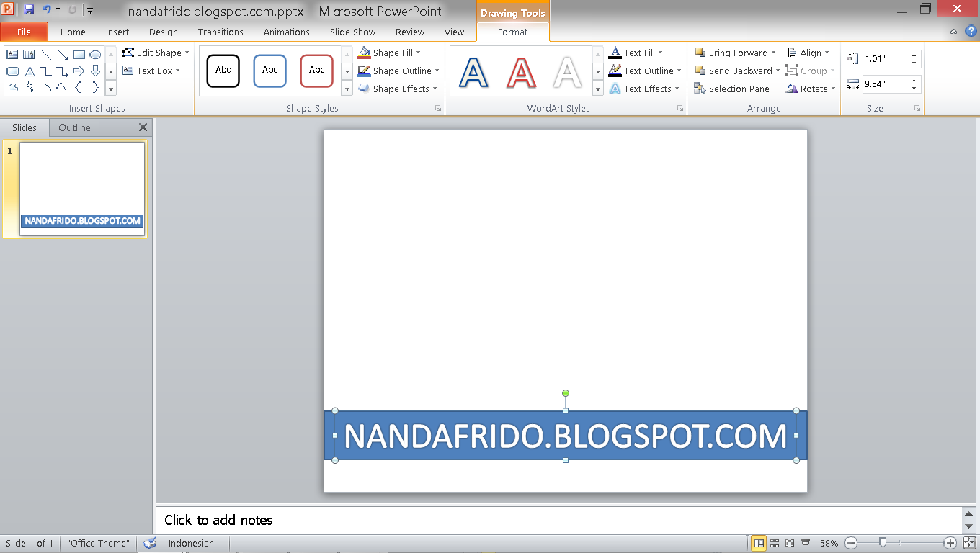Open Size and Position dialog launcher

[917, 109]
